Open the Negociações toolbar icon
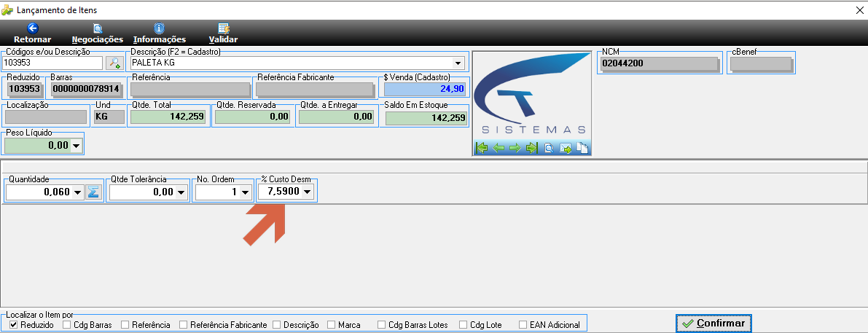The height and width of the screenshot is (333, 868). [x=98, y=28]
